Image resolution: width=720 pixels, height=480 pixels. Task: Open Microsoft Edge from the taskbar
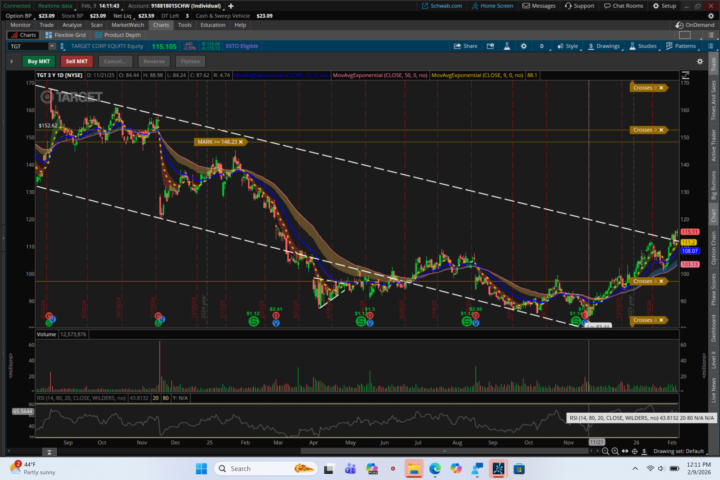(435, 469)
